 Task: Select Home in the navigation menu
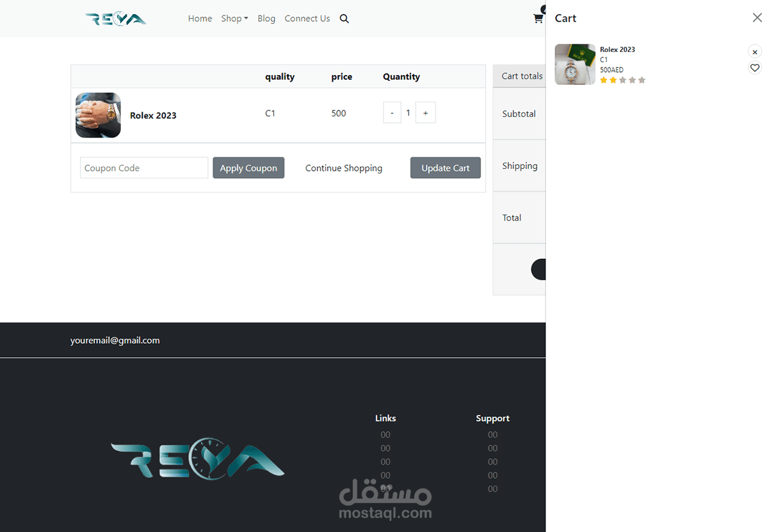pos(200,19)
